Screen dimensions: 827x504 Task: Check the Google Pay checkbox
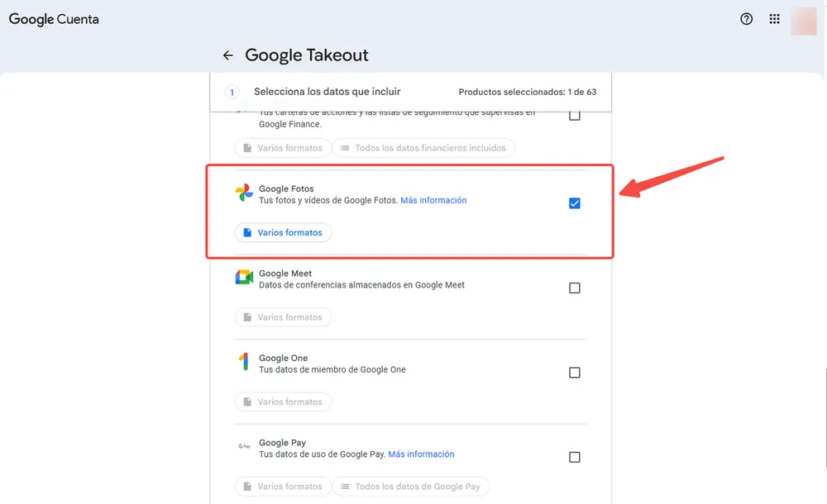[575, 457]
